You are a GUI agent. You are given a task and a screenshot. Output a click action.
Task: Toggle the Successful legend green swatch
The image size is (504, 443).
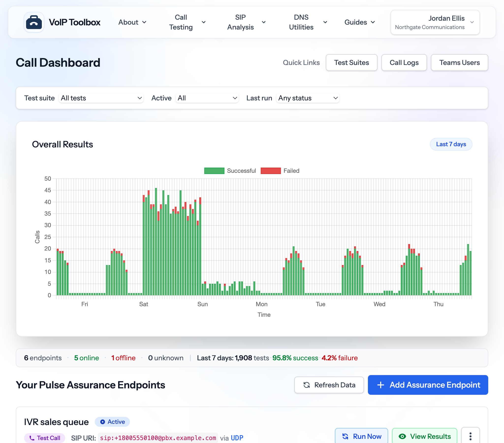pos(214,171)
